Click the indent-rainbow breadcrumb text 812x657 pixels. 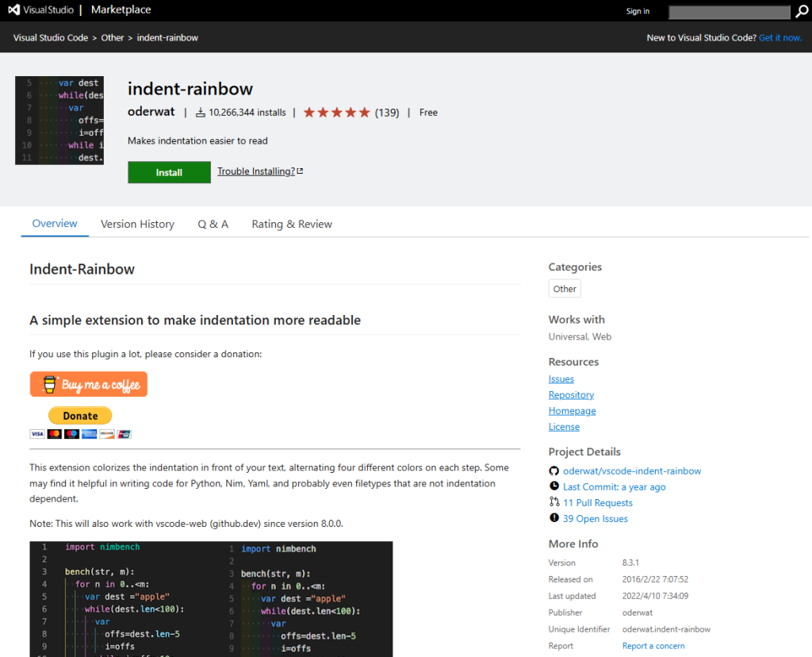pos(167,38)
